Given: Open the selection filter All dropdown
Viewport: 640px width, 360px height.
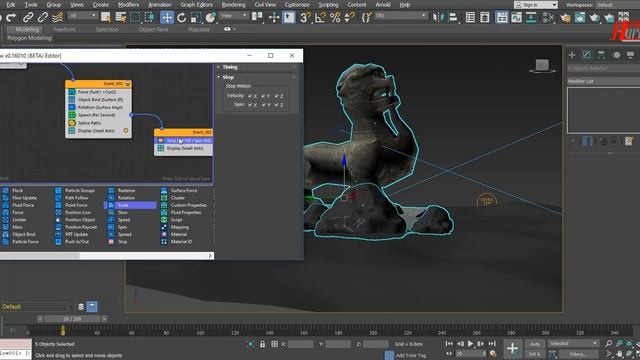Looking at the screenshot, I should point(82,16).
